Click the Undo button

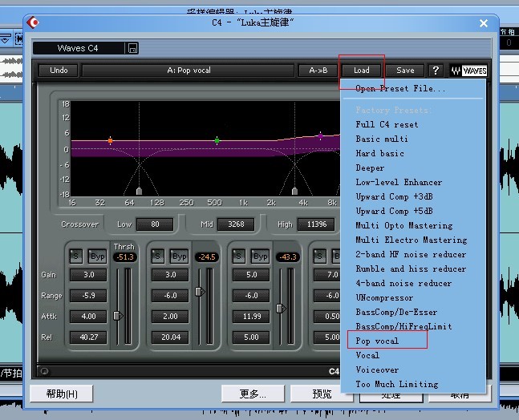tap(59, 71)
